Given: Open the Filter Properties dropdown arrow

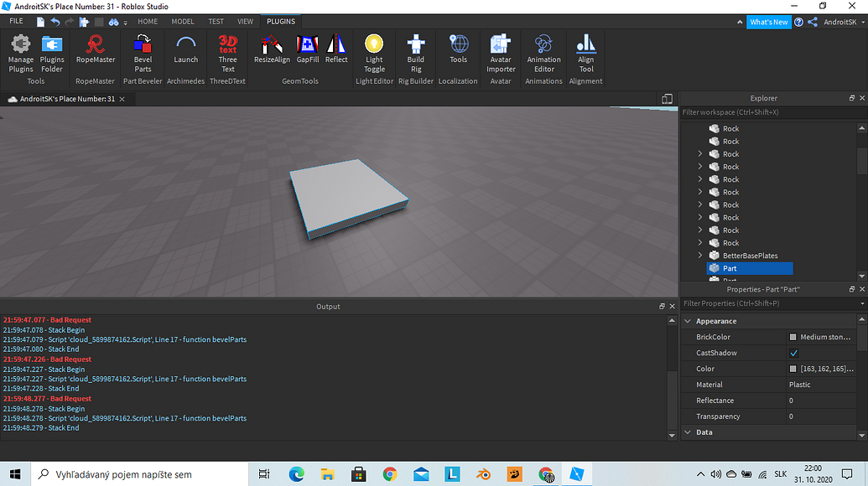Looking at the screenshot, I should (x=862, y=303).
